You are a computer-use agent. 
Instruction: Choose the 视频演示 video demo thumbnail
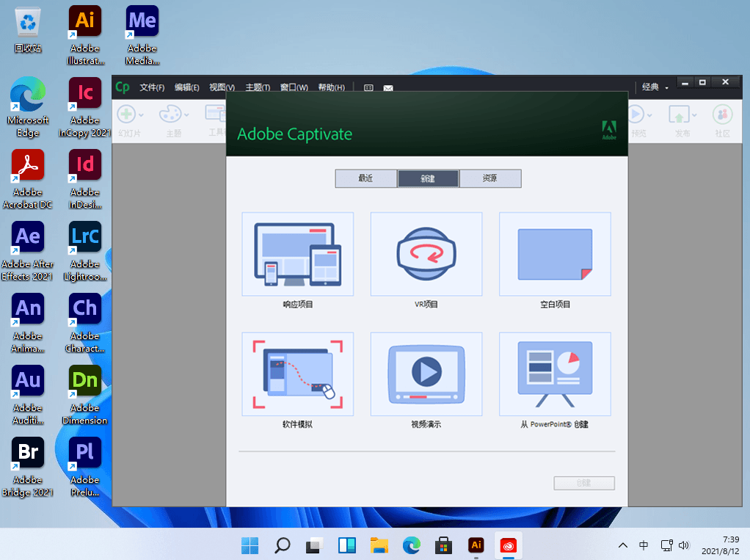coord(426,374)
